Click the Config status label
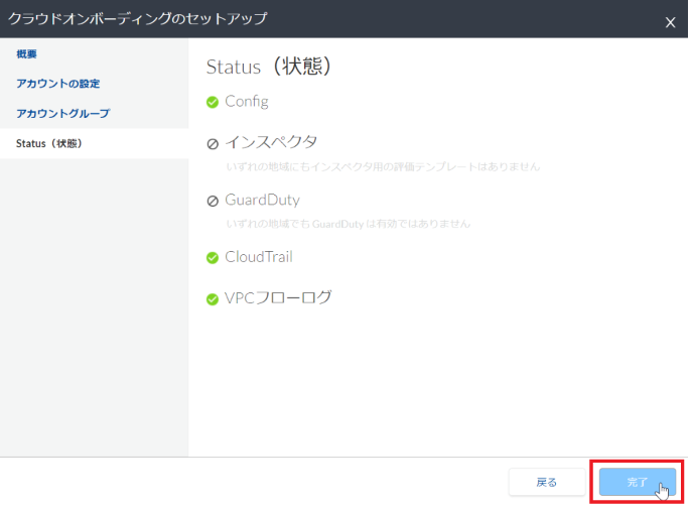This screenshot has height=508, width=692. pyautogui.click(x=247, y=102)
